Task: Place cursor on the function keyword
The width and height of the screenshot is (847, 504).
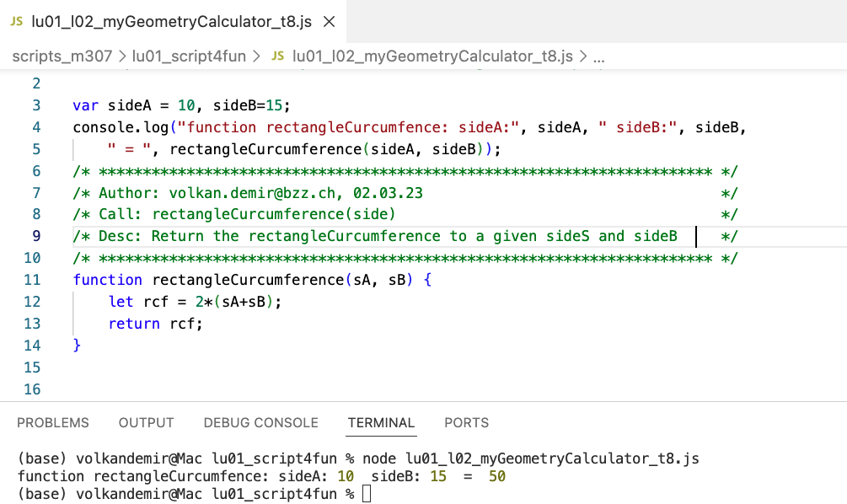Action: 107,280
